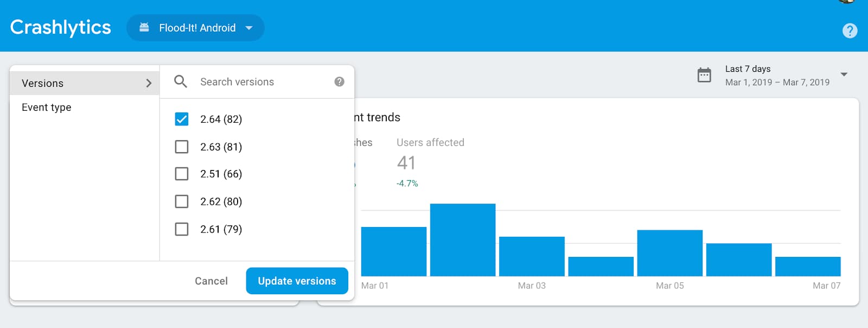The image size is (868, 328).
Task: Uncheck version 2.64 (82)
Action: [x=182, y=119]
